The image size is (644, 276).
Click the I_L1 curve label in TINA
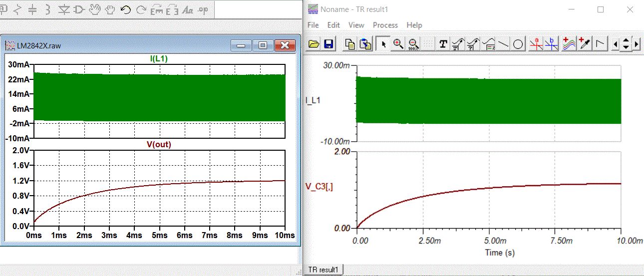(x=313, y=100)
